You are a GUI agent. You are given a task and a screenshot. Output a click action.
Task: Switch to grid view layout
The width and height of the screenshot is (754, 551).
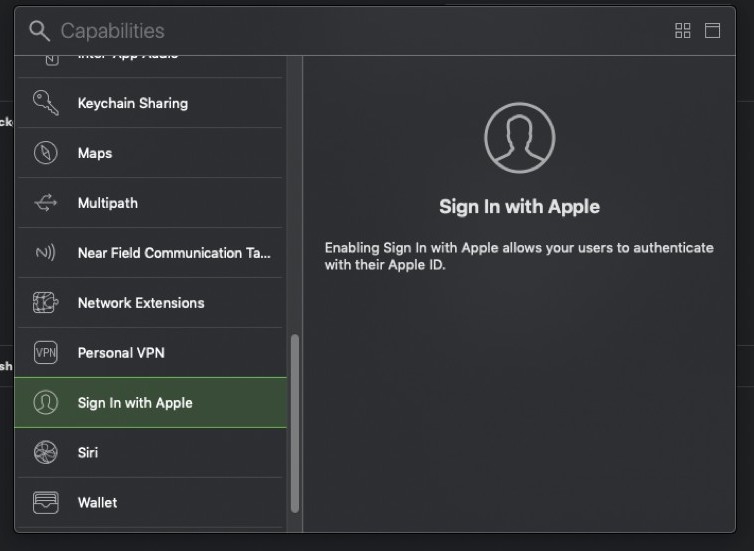click(683, 31)
